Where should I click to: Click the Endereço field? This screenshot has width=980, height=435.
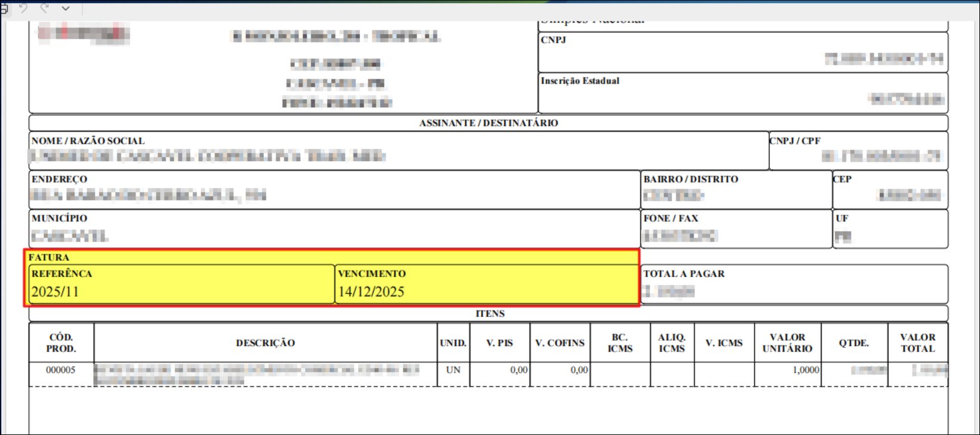click(334, 190)
